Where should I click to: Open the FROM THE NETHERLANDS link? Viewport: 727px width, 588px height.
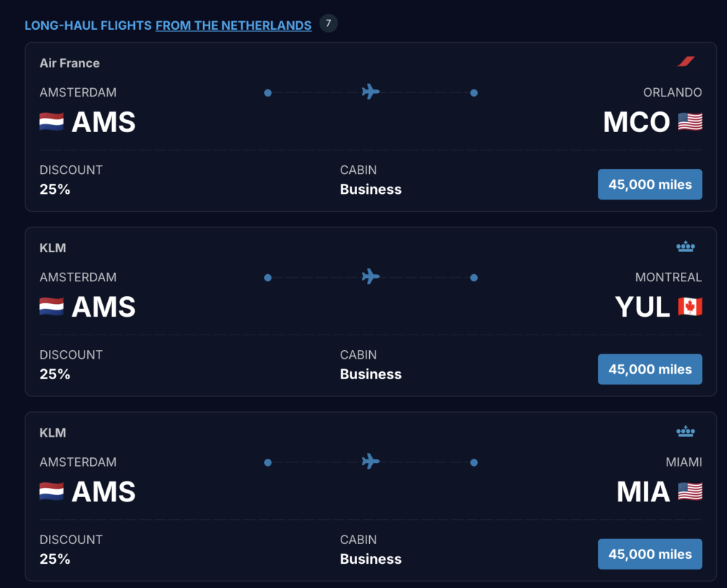(233, 25)
